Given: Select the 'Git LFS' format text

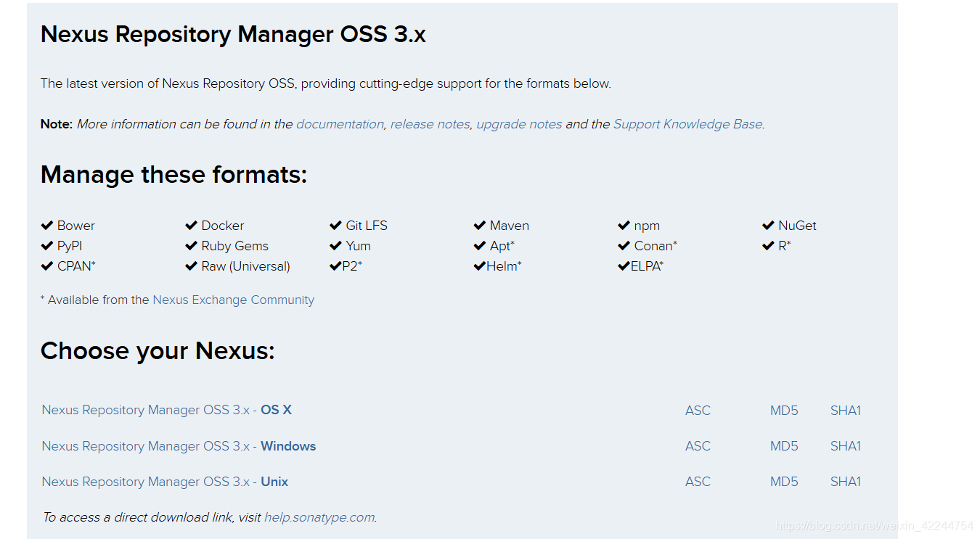Looking at the screenshot, I should tap(367, 226).
